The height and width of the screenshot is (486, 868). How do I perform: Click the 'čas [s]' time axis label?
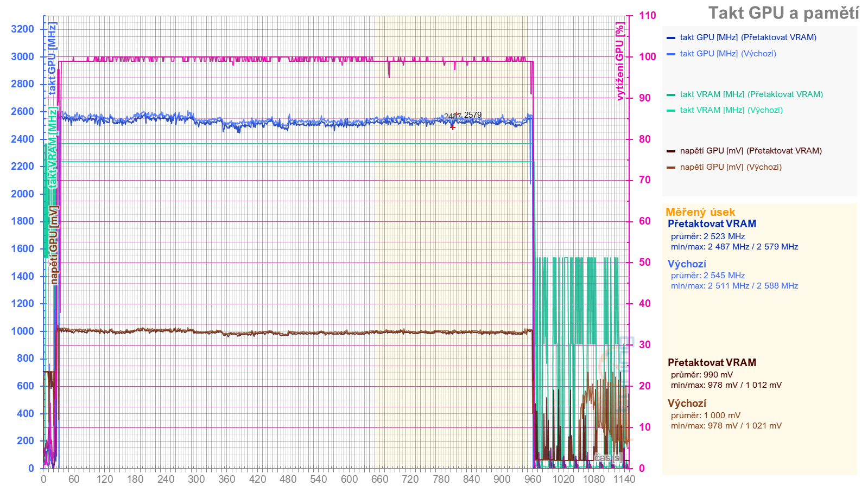[x=607, y=458]
